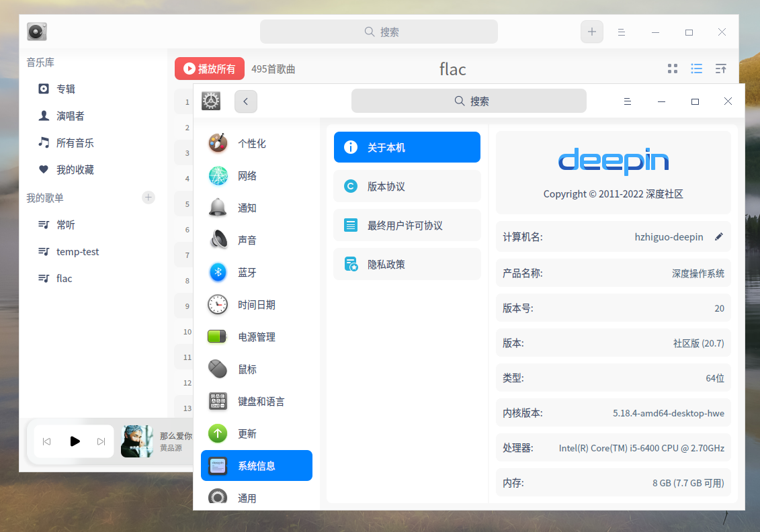This screenshot has height=532, width=760.
Task: Switch to the 版本协议 section
Action: 407,186
